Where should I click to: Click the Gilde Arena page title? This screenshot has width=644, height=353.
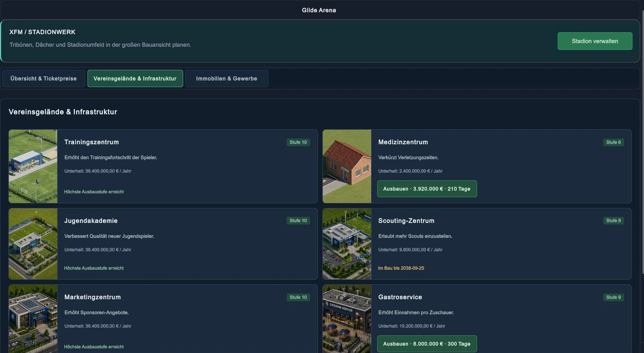pos(319,10)
